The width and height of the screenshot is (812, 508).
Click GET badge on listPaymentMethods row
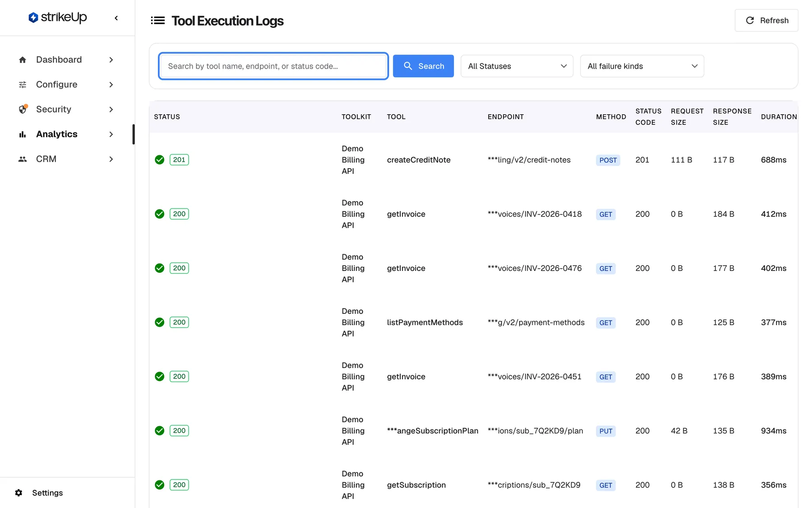click(605, 323)
